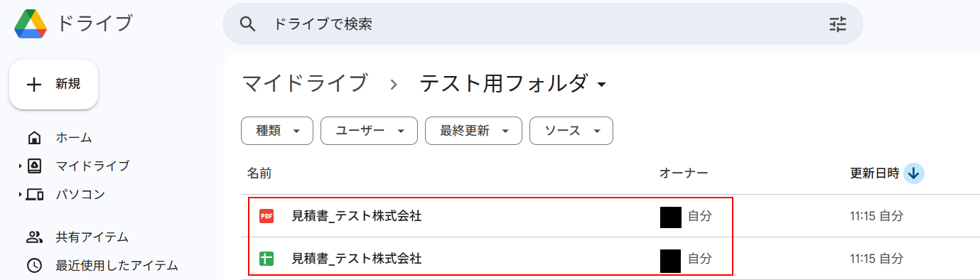Open the ユーザー filter dropdown

(368, 131)
